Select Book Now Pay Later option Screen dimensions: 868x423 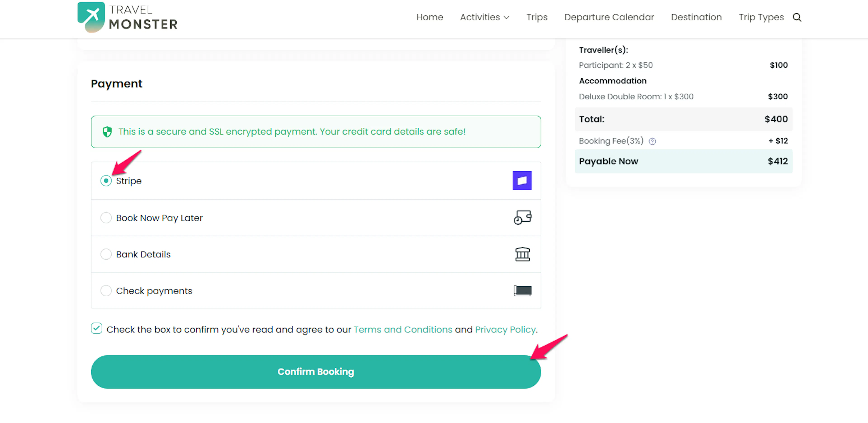106,218
